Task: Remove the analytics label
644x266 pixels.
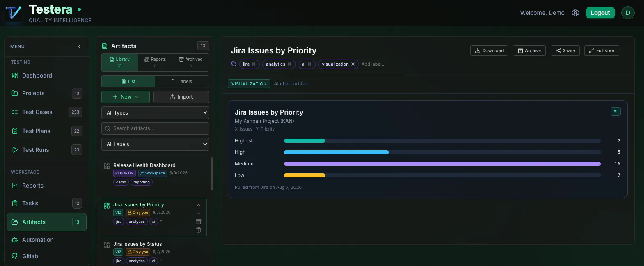Action: pyautogui.click(x=289, y=64)
